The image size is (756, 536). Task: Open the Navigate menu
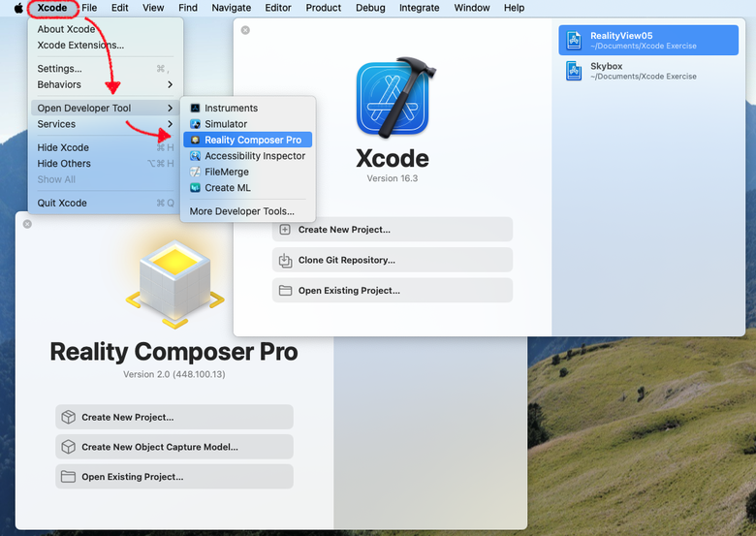click(232, 8)
